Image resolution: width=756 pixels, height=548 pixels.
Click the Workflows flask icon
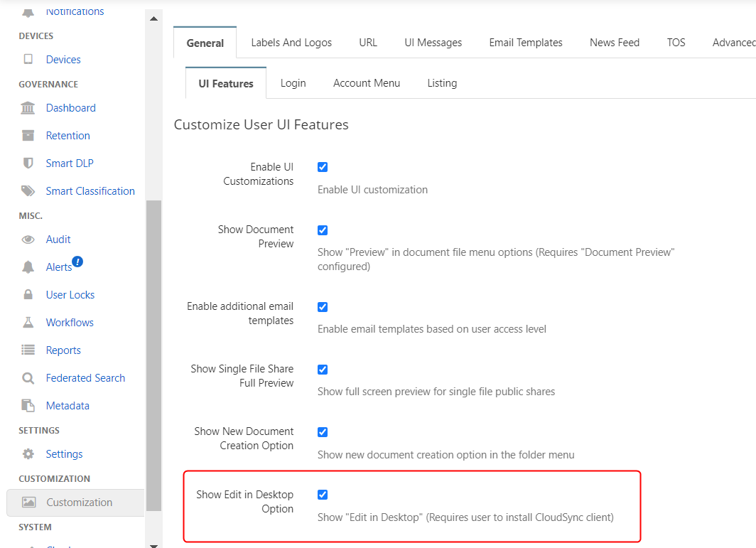28,323
